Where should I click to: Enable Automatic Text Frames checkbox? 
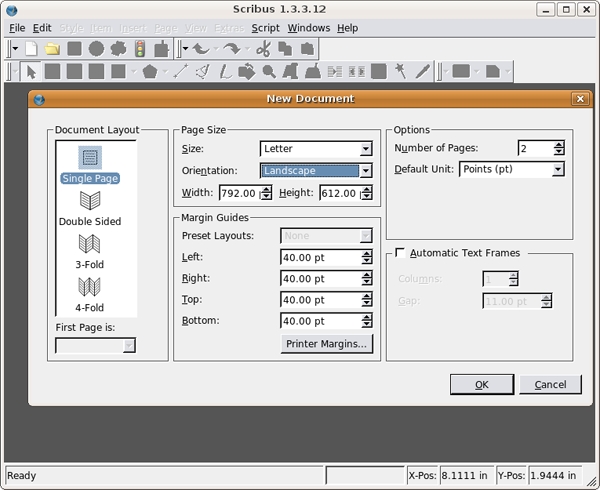pos(401,253)
